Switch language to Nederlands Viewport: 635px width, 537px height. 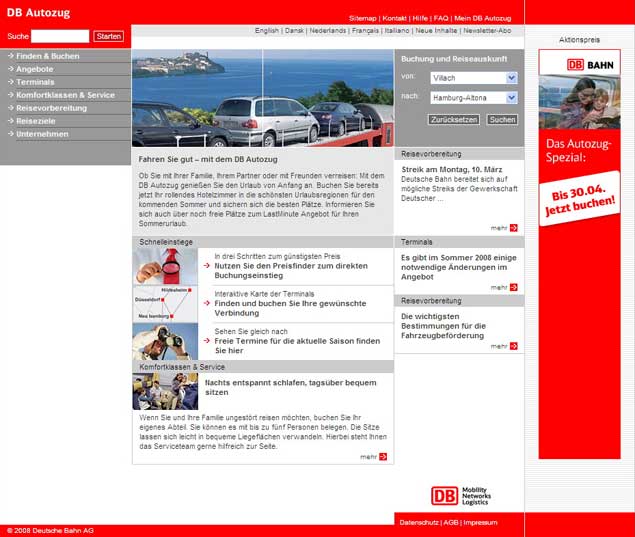coord(328,30)
